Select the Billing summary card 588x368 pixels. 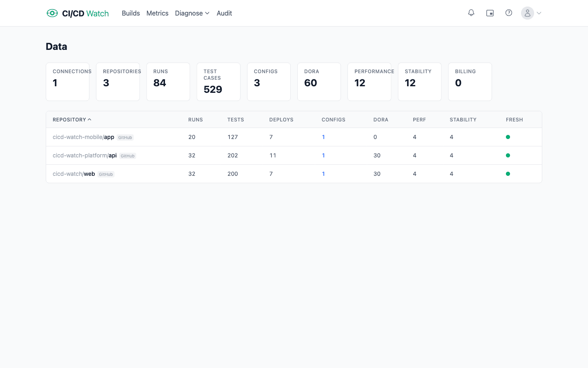470,82
